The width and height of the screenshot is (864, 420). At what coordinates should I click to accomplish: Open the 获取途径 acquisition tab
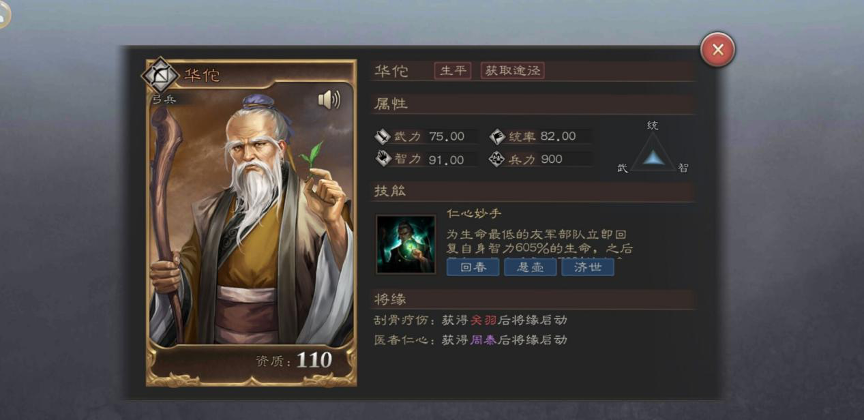pos(512,71)
